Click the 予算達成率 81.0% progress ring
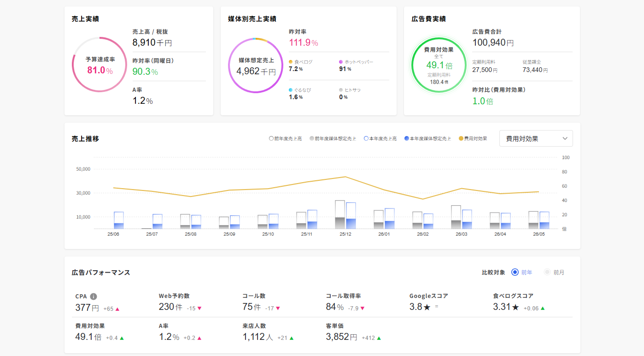The width and height of the screenshot is (644, 356). pos(100,65)
